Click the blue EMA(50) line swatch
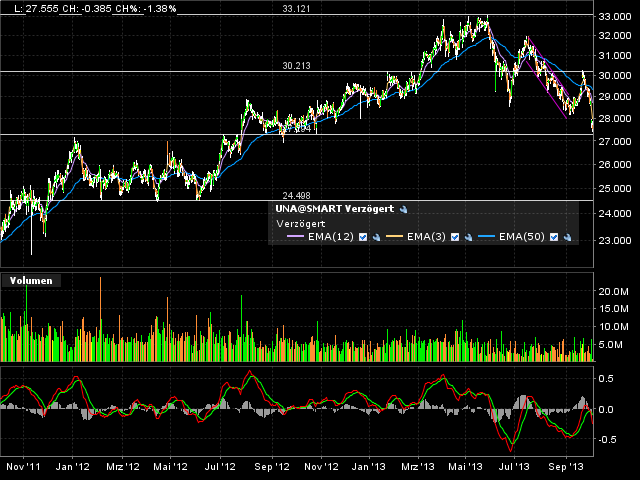Screen dimensions: 640x480 pyautogui.click(x=487, y=237)
